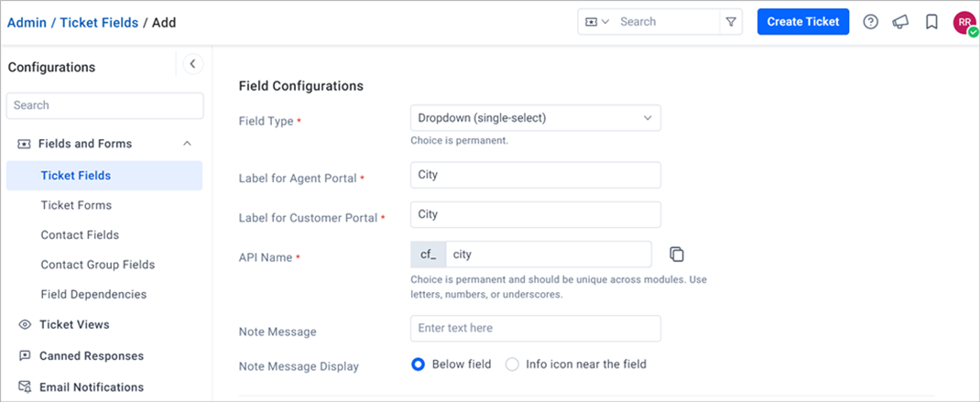Click the Ticket Views eye icon
Viewport: 980px width, 402px height.
point(25,324)
